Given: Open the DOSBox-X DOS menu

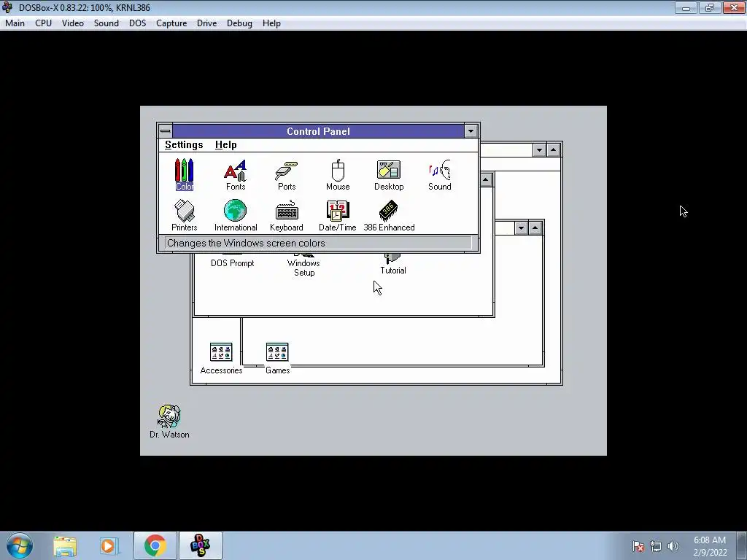Looking at the screenshot, I should 138,23.
